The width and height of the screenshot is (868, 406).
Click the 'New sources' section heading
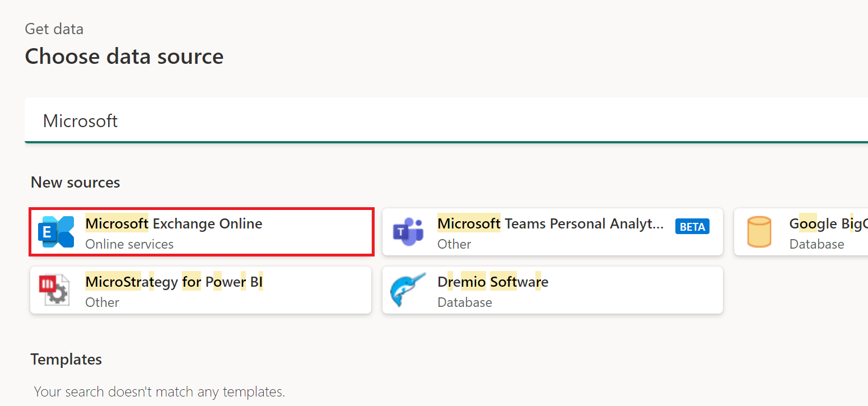tap(75, 182)
